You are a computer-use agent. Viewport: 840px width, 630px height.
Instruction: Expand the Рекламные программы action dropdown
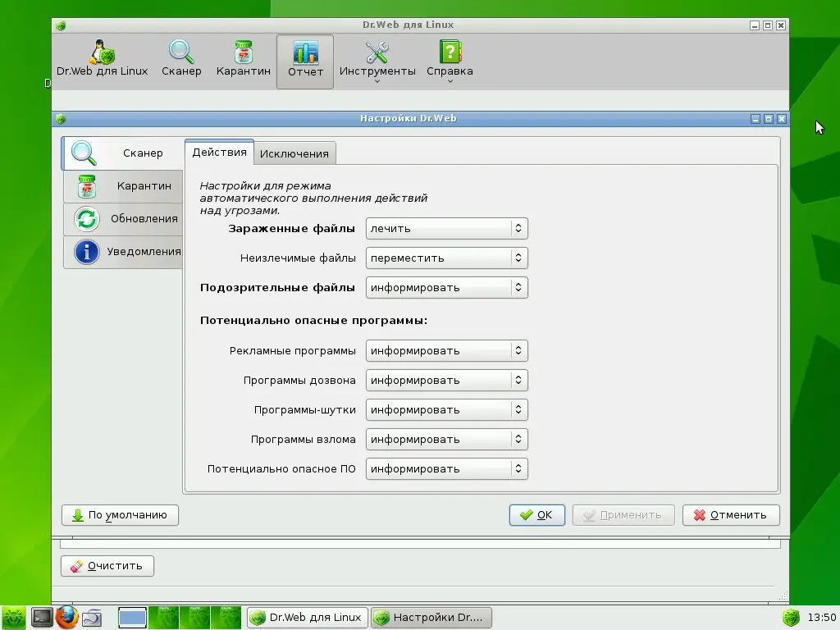pyautogui.click(x=446, y=350)
